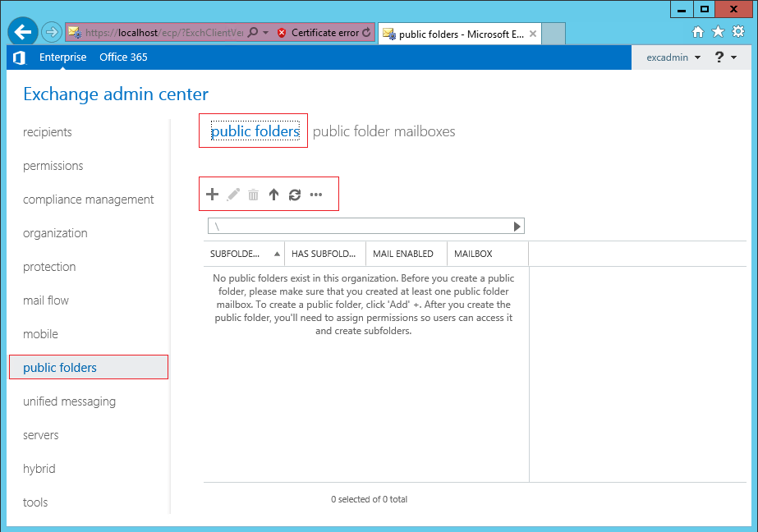Screen dimensions: 758x532
Task: Open servers in left navigation
Action: 40,435
